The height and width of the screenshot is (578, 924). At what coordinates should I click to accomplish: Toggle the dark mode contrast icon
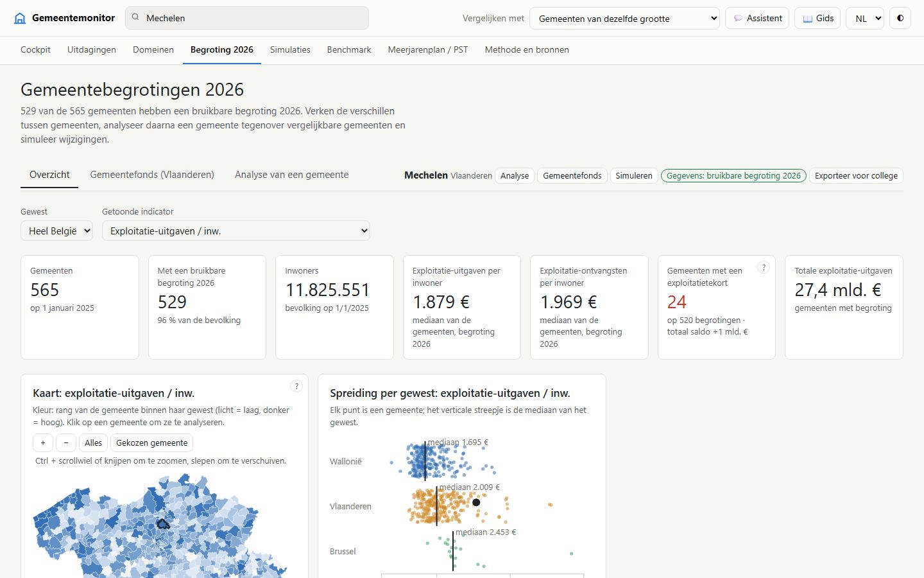coord(900,18)
